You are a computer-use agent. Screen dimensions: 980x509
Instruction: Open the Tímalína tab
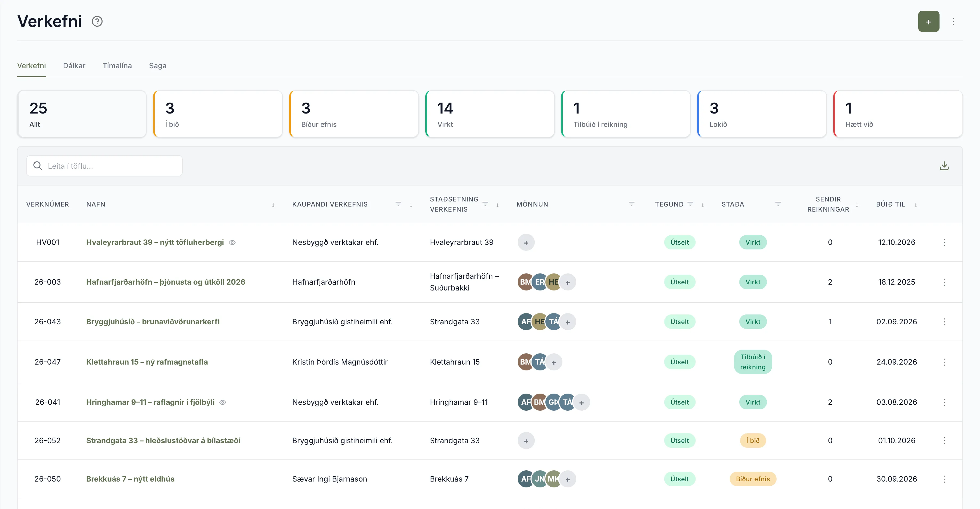coord(117,66)
